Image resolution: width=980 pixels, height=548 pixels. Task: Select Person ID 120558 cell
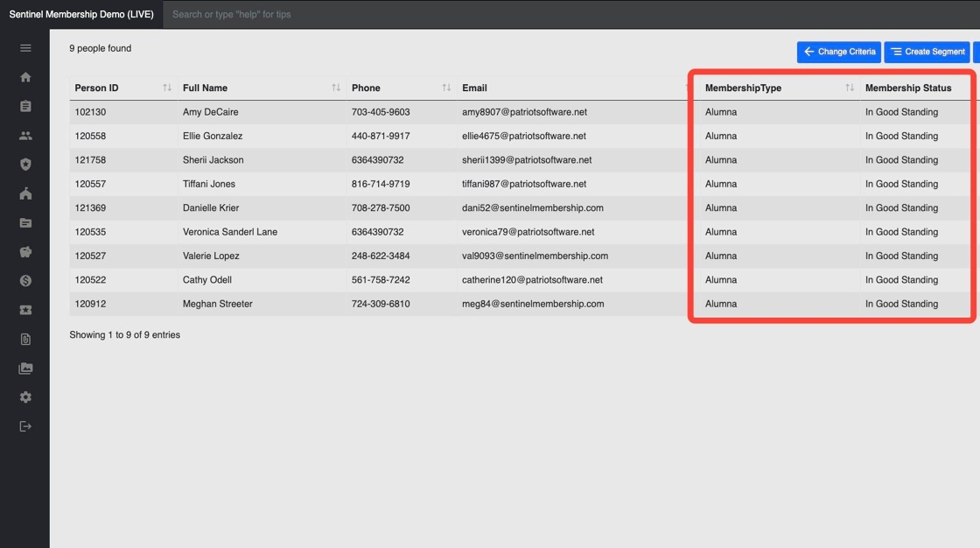click(x=91, y=136)
